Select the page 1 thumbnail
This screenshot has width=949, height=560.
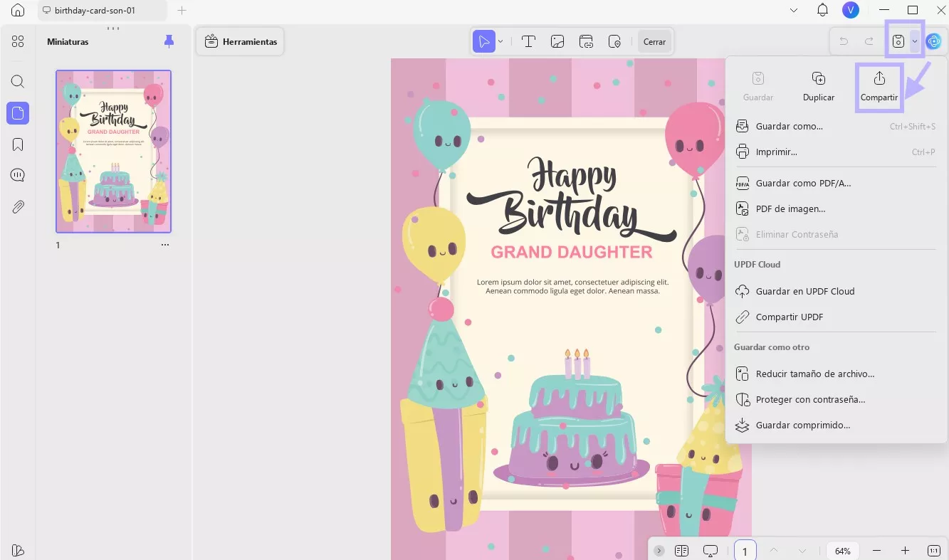114,151
